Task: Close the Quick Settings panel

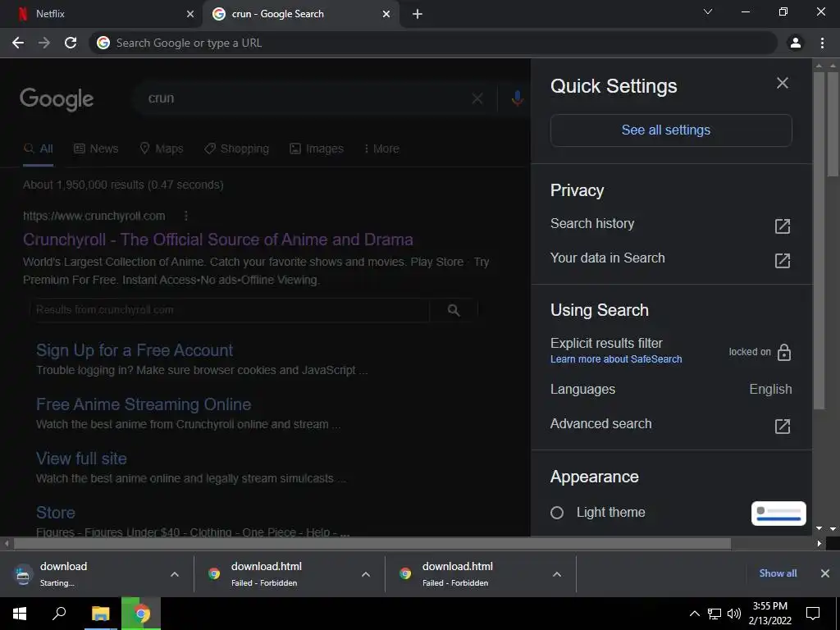Action: [782, 83]
